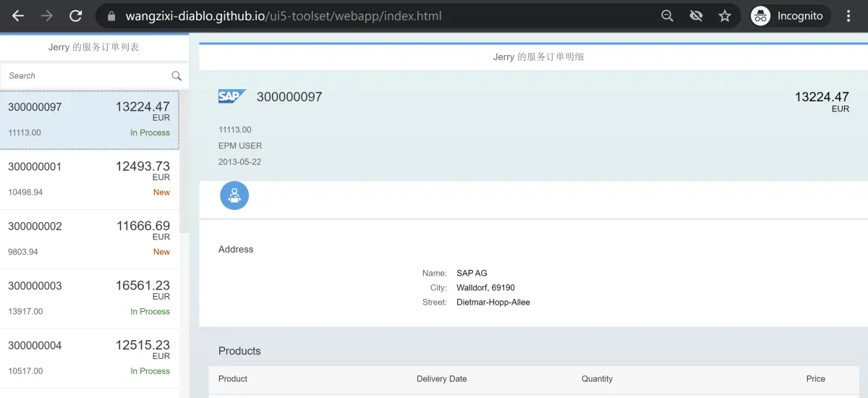868x398 pixels.
Task: Click the Walldorf, 69190 city value
Action: 485,288
